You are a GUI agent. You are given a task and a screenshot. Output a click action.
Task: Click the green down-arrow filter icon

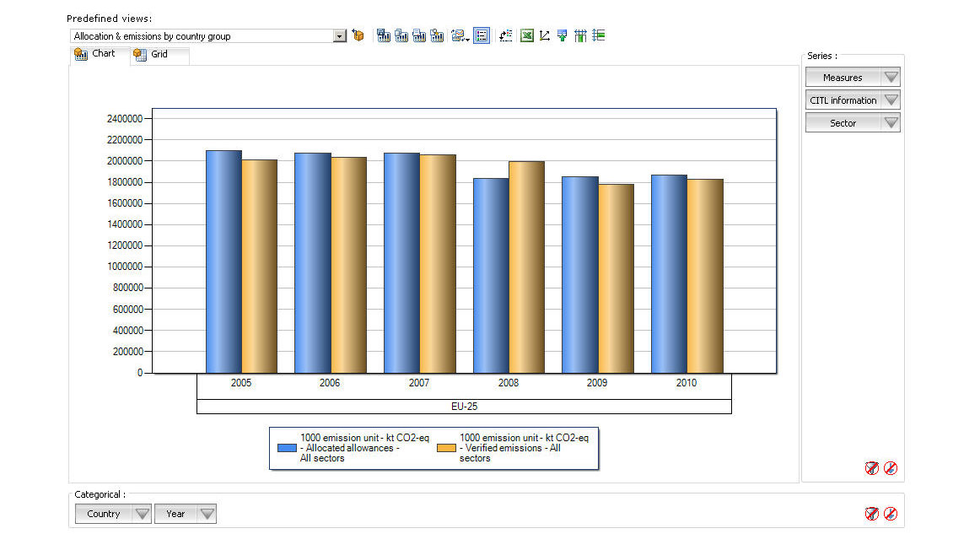563,36
